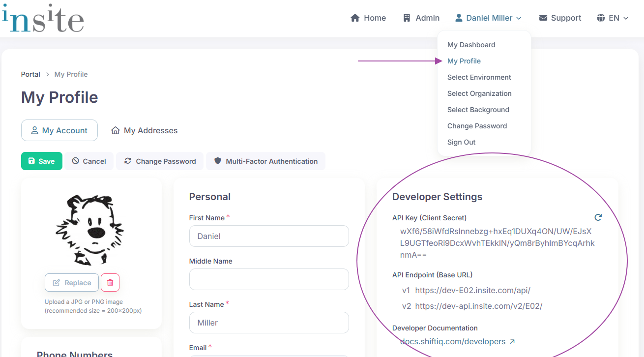Click the Developer Settings heading
644x357 pixels.
point(437,197)
